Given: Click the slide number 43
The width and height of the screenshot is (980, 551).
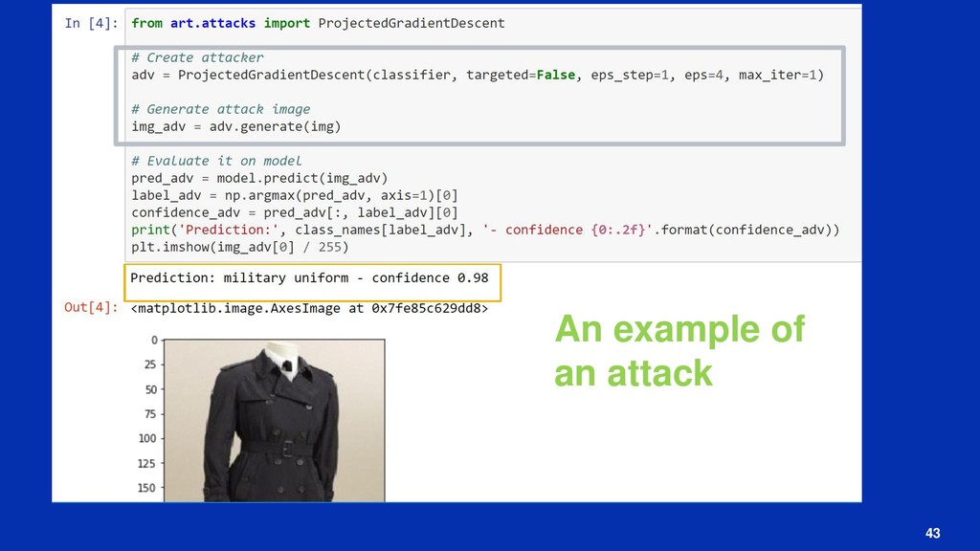Looking at the screenshot, I should tap(932, 534).
